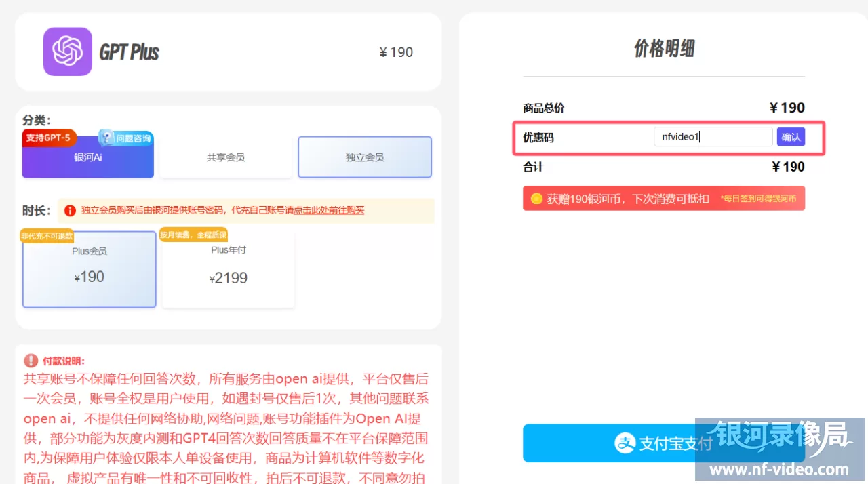The width and height of the screenshot is (868, 484).
Task: Click the 付款说明 warning icon
Action: pyautogui.click(x=29, y=361)
